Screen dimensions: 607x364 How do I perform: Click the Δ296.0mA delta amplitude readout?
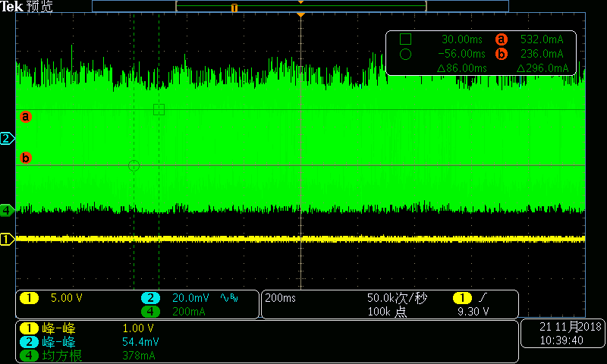point(543,68)
